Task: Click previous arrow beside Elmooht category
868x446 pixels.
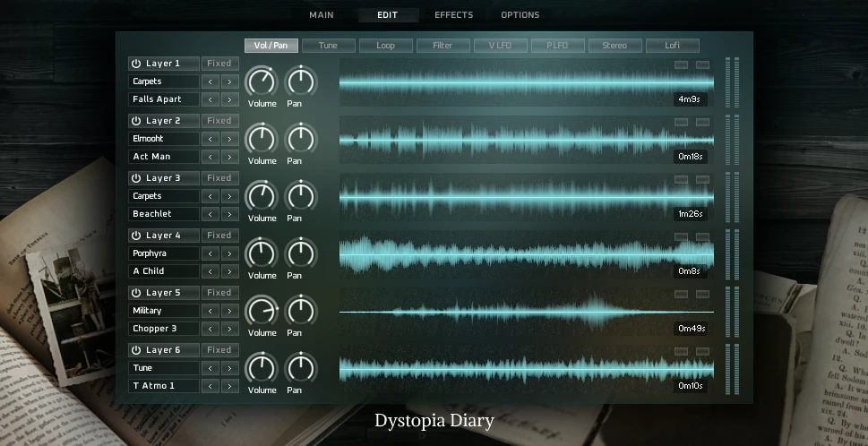Action: point(211,139)
